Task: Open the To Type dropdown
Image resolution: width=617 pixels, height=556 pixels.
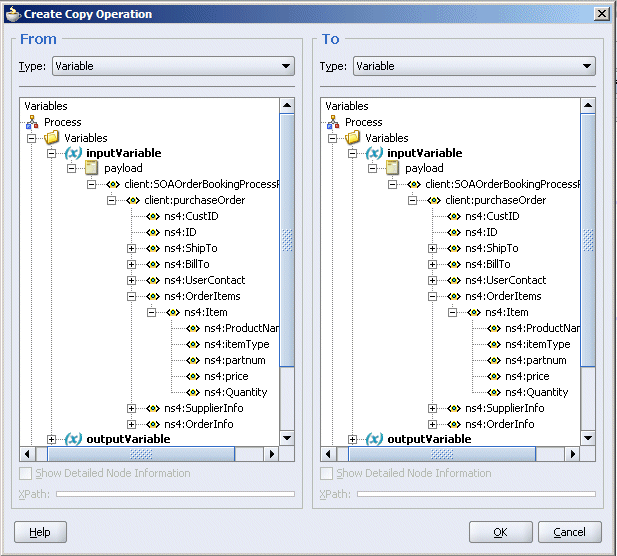Action: (475, 66)
